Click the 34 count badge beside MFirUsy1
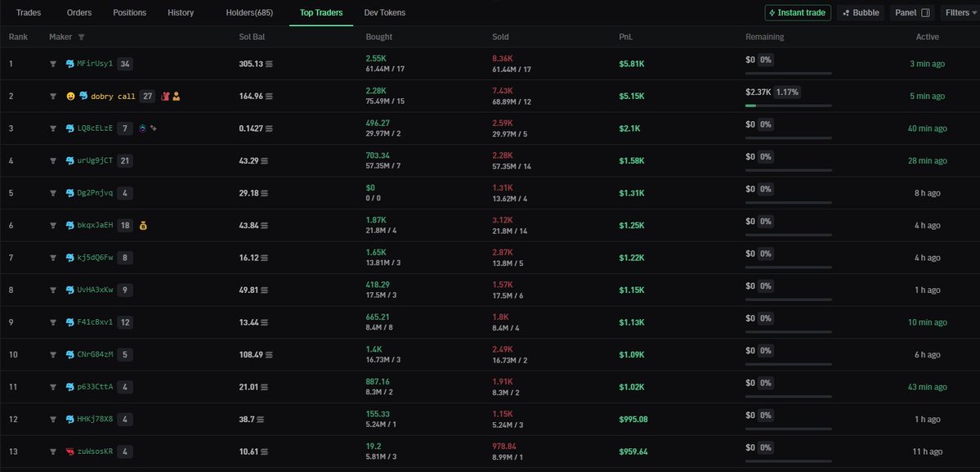This screenshot has height=472, width=980. click(x=125, y=64)
